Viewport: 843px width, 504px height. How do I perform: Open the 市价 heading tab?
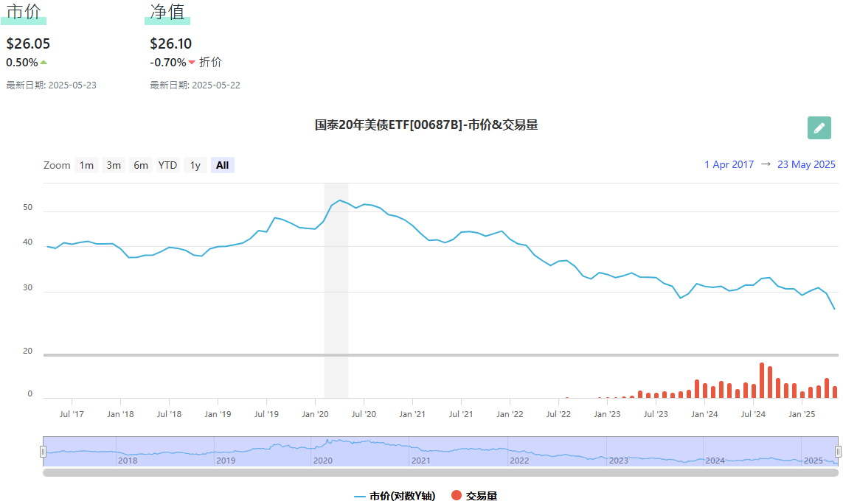coord(24,12)
